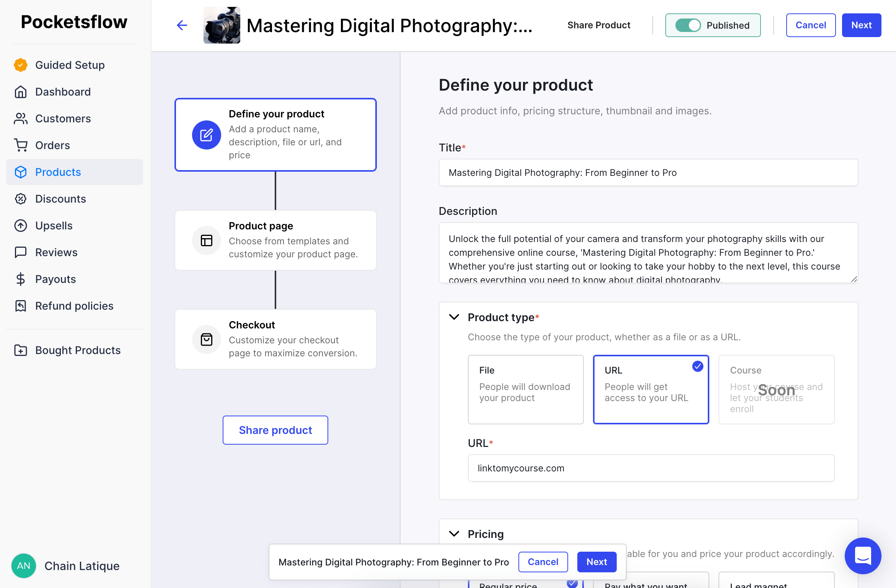Viewport: 896px width, 588px height.
Task: Collapse the Pricing section chevron
Action: [454, 534]
